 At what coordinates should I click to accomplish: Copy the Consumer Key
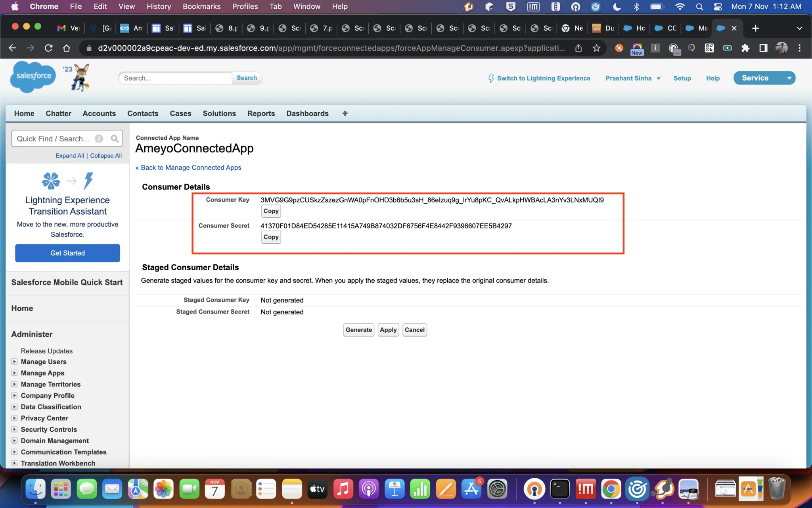(271, 211)
